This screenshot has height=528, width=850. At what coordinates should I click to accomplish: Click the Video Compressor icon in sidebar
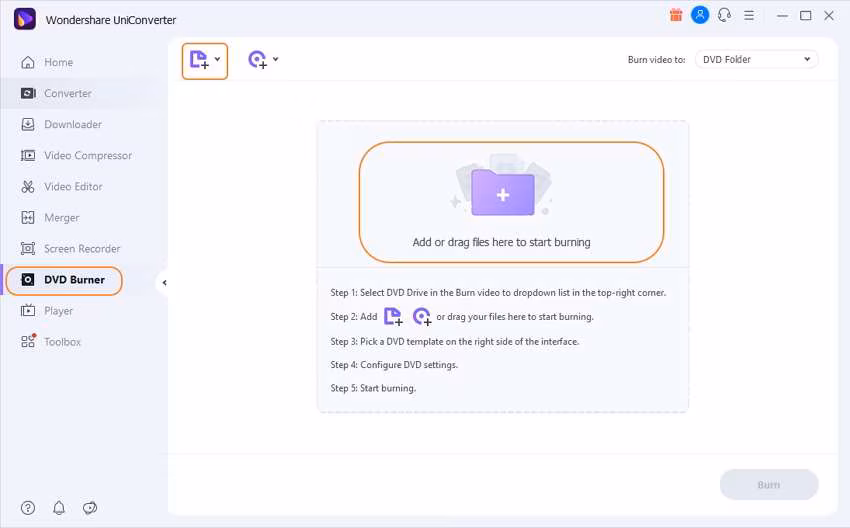coord(28,156)
